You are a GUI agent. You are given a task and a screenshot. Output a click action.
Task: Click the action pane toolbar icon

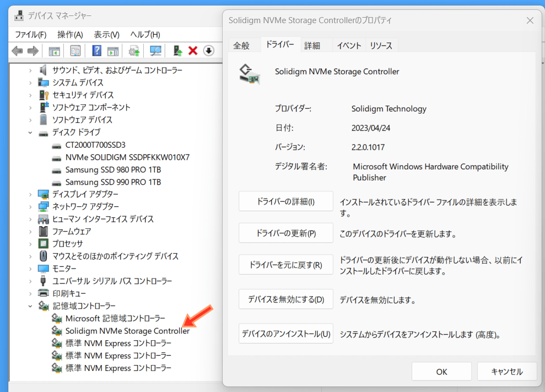pos(113,51)
